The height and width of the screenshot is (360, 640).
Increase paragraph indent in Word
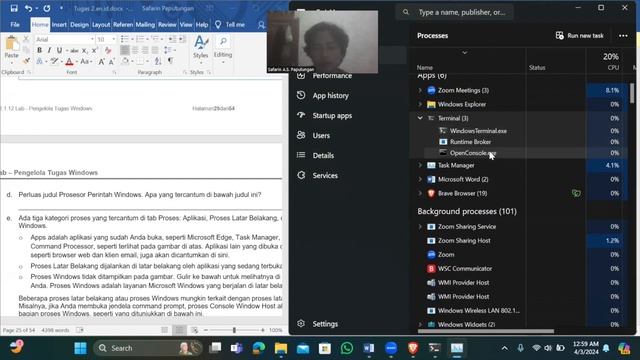(182, 39)
